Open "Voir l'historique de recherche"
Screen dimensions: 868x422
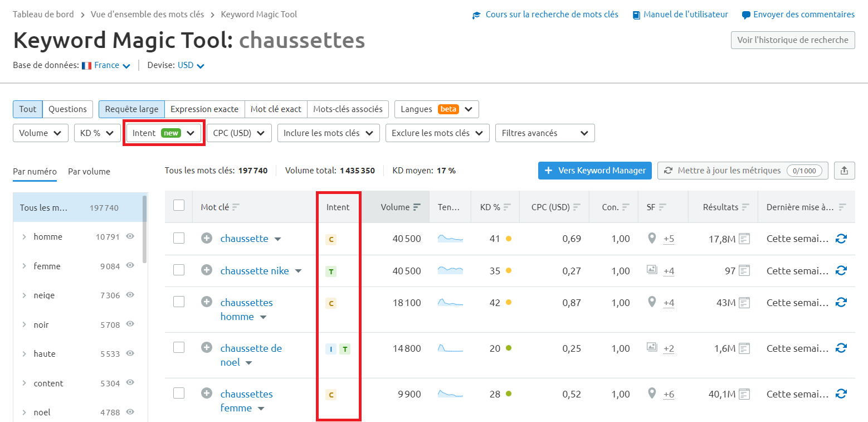coord(793,40)
